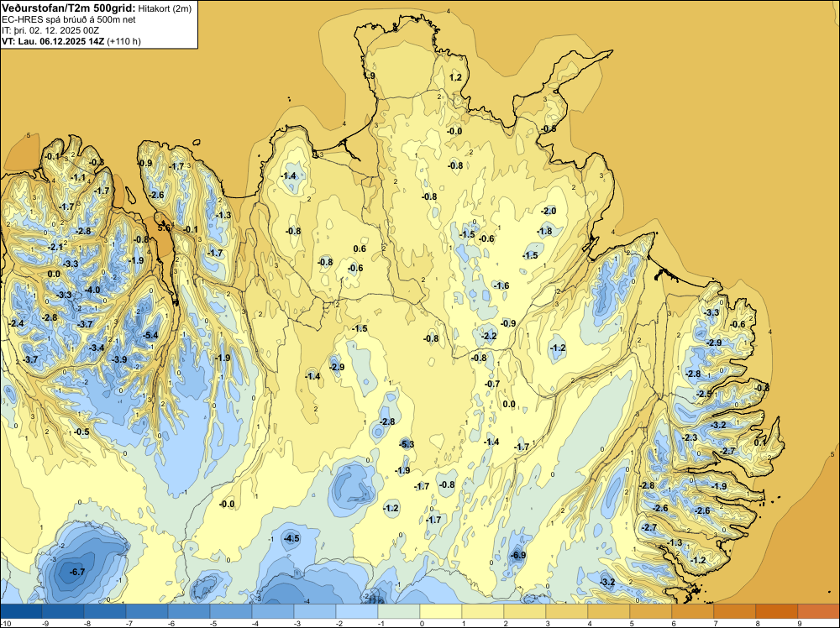Click the legend color right of 9
Viewport: 840px width, 628px height.
(818, 611)
